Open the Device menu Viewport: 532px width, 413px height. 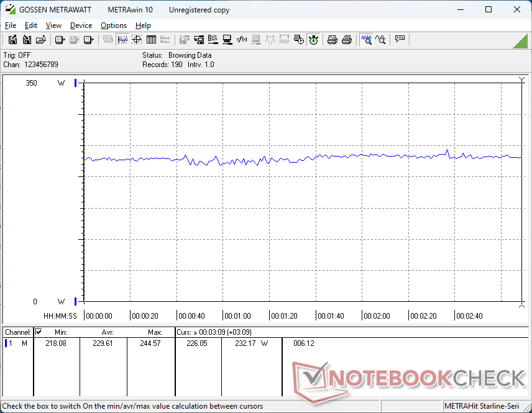81,25
